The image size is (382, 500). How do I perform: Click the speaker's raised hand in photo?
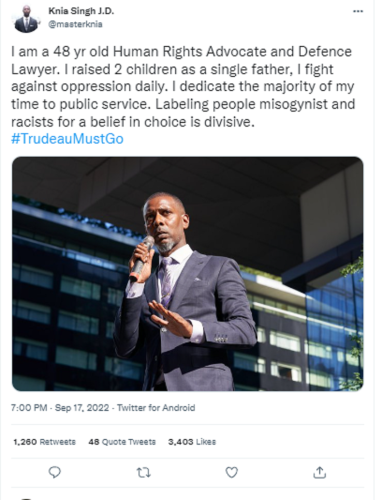pyautogui.click(x=171, y=319)
